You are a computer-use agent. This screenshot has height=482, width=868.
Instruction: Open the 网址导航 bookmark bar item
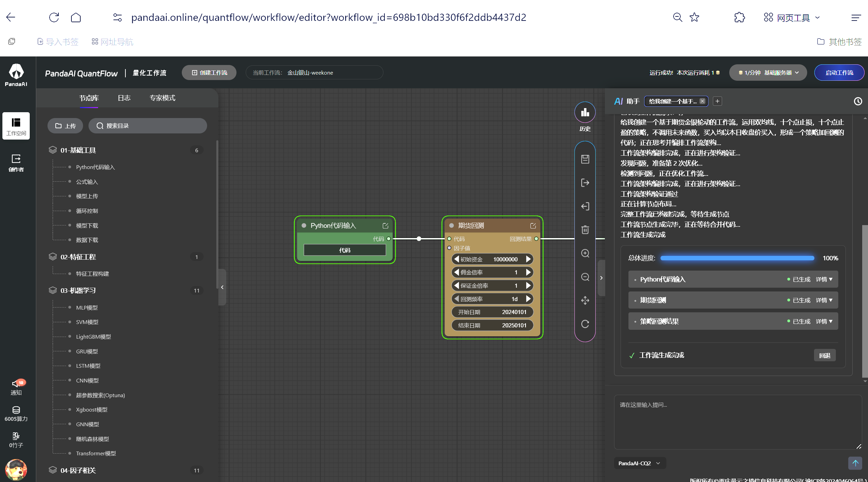tap(112, 42)
